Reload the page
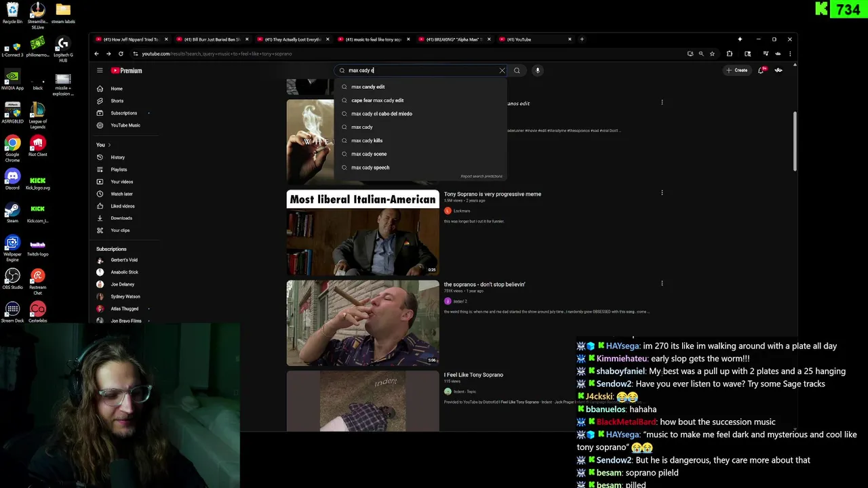The image size is (868, 488). (x=121, y=54)
